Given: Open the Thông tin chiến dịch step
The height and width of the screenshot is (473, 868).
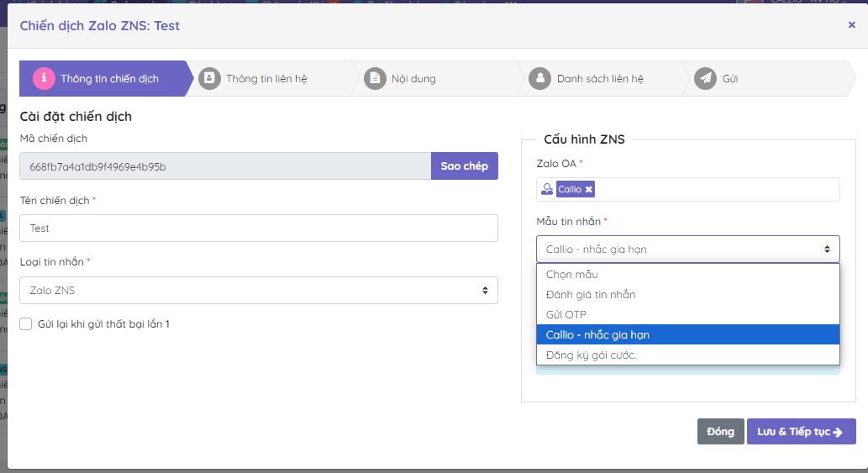Looking at the screenshot, I should pyautogui.click(x=104, y=79).
